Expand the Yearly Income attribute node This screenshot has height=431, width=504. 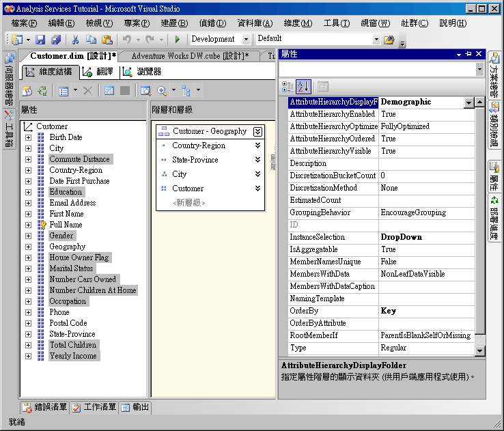pos(28,356)
